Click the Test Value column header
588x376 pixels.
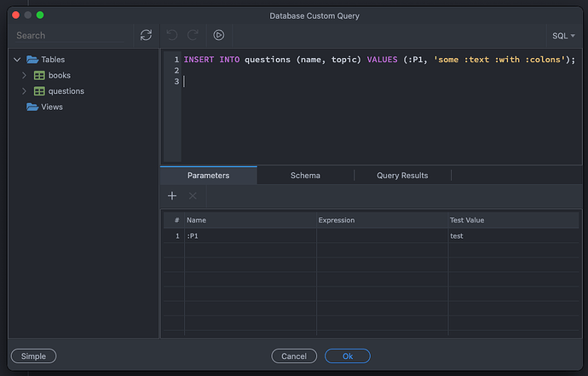coord(513,220)
